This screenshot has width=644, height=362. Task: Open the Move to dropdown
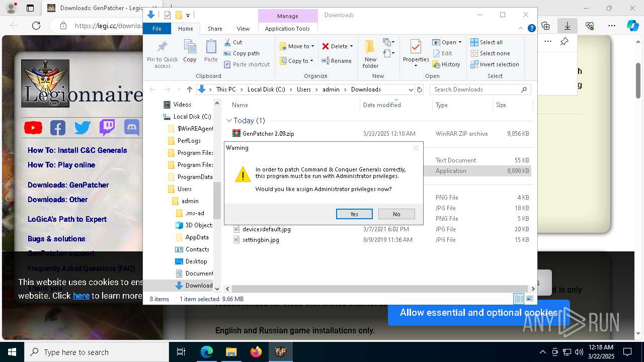[x=297, y=46]
